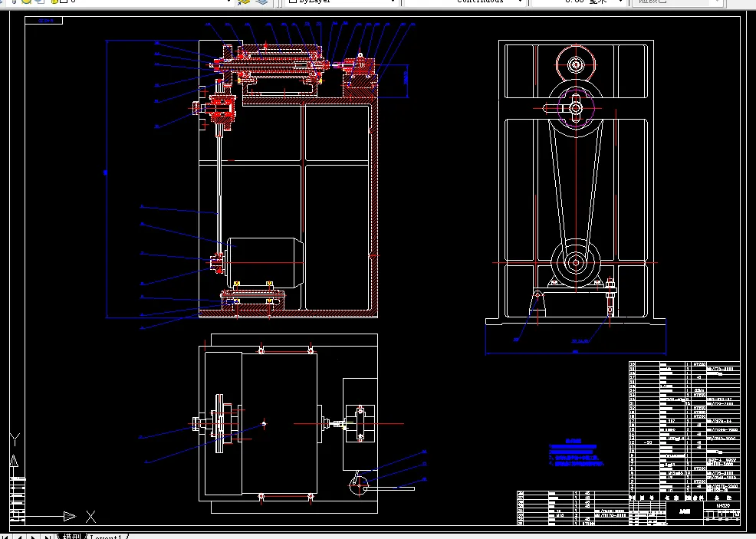Expand the layer list dropdown arrow
756x539 pixels.
point(228,2)
